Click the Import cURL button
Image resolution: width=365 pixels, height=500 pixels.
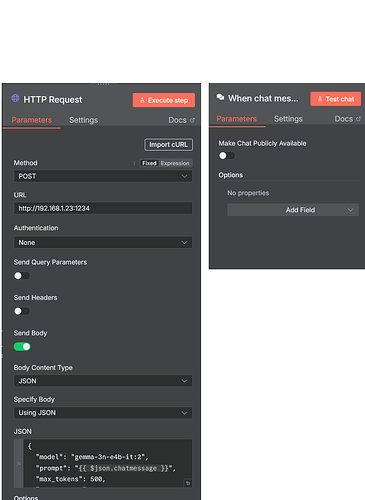[168, 145]
